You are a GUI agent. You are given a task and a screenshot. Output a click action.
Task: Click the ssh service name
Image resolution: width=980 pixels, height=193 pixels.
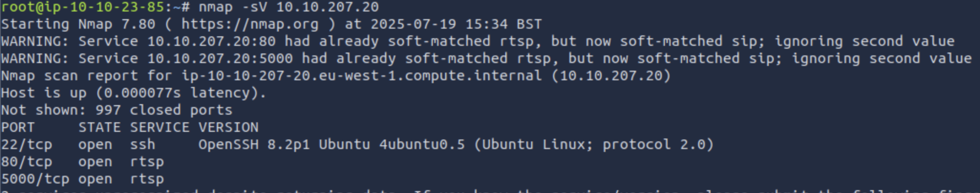pos(142,145)
